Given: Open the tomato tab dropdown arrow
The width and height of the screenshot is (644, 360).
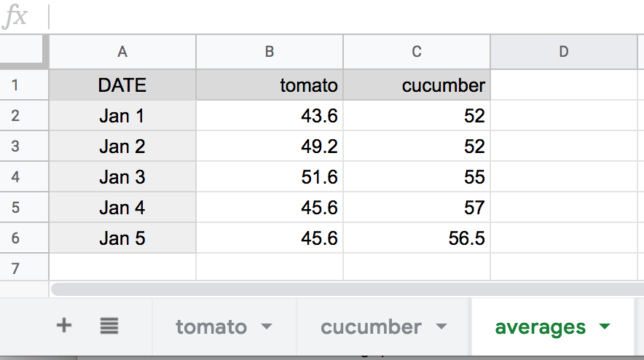Looking at the screenshot, I should pyautogui.click(x=267, y=327).
